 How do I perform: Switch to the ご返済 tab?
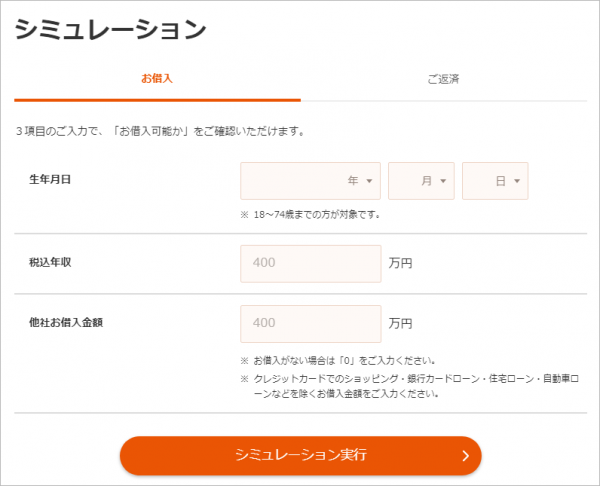(443, 79)
